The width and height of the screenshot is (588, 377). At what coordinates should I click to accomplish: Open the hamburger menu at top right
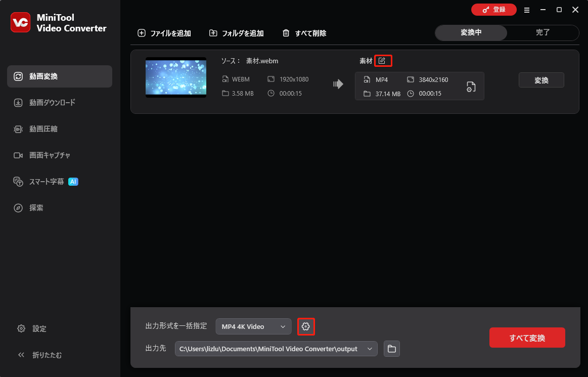(x=527, y=10)
